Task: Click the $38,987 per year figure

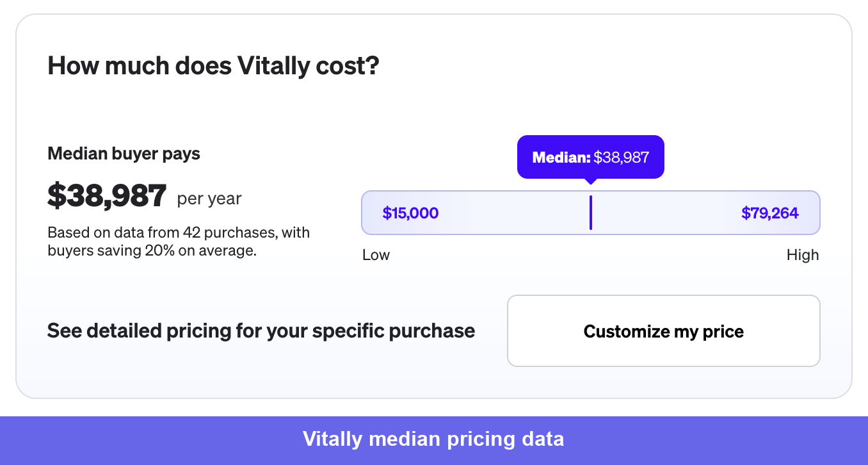Action: click(x=106, y=196)
